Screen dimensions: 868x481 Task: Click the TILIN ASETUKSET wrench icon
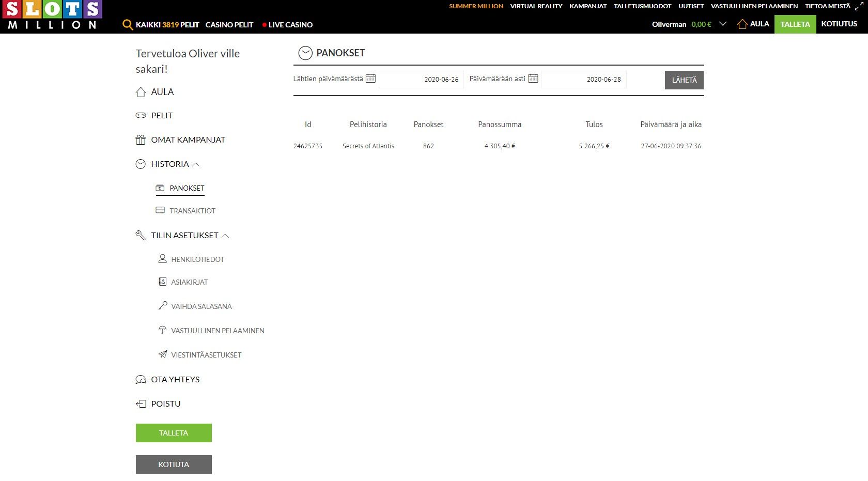click(141, 235)
